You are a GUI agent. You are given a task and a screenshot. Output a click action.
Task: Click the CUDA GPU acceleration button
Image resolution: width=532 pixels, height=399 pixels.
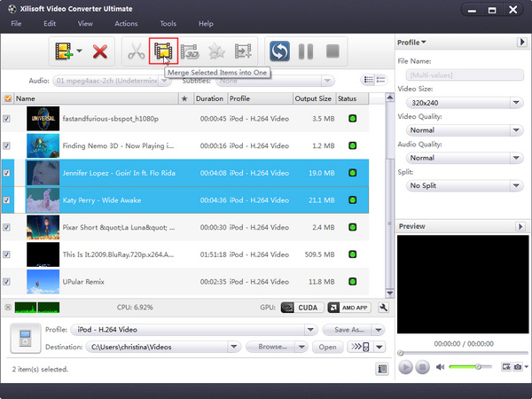(300, 308)
